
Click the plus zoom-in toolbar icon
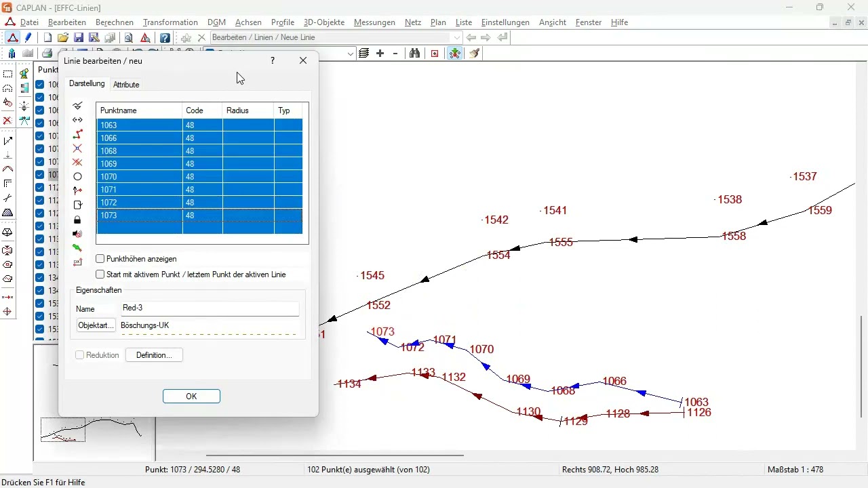point(380,54)
